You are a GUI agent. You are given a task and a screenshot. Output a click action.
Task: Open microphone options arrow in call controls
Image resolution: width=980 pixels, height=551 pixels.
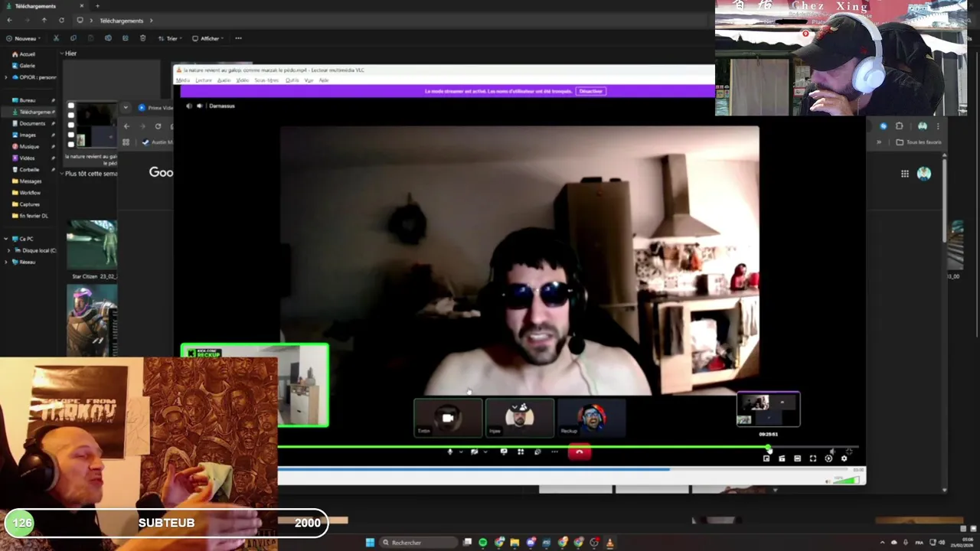460,452
